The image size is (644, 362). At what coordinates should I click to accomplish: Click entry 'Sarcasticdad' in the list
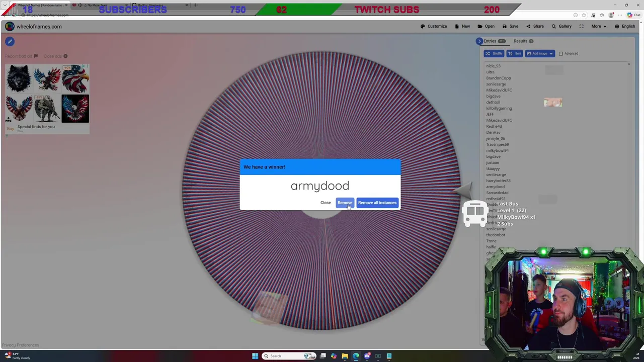click(x=497, y=193)
